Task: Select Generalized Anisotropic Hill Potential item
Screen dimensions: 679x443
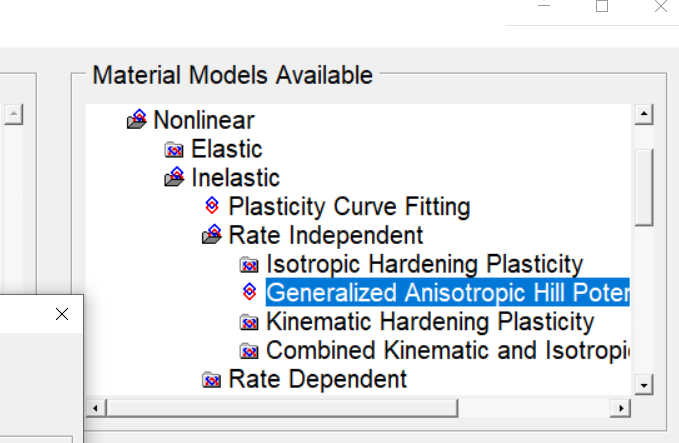Action: [x=448, y=292]
